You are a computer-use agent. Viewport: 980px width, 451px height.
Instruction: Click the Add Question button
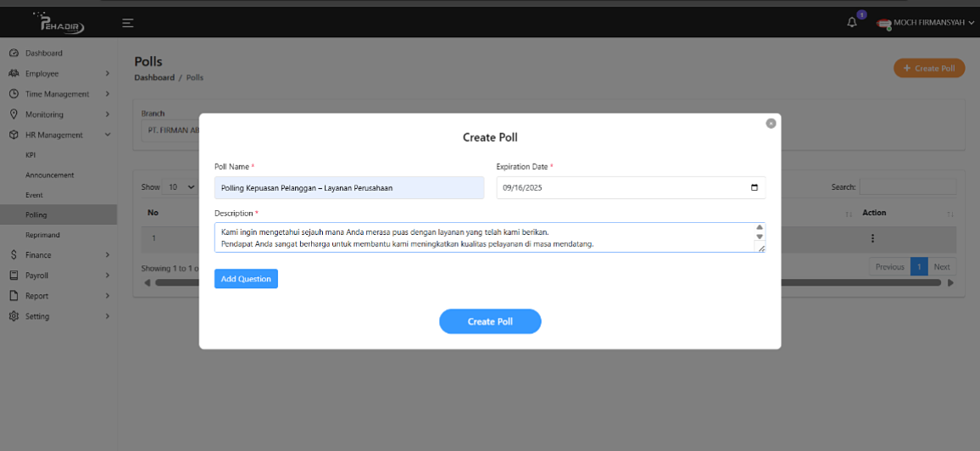(x=246, y=279)
